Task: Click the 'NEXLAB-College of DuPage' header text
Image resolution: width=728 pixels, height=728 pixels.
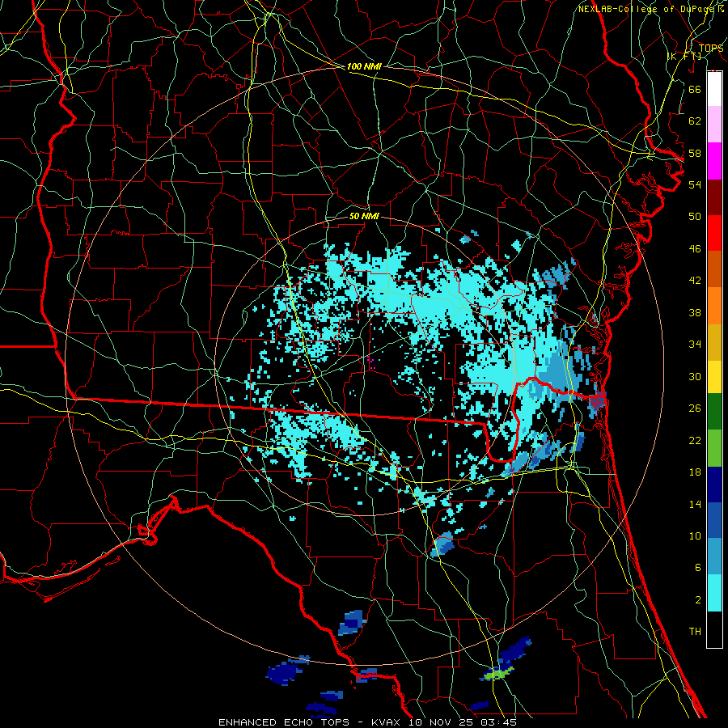Action: tap(647, 9)
